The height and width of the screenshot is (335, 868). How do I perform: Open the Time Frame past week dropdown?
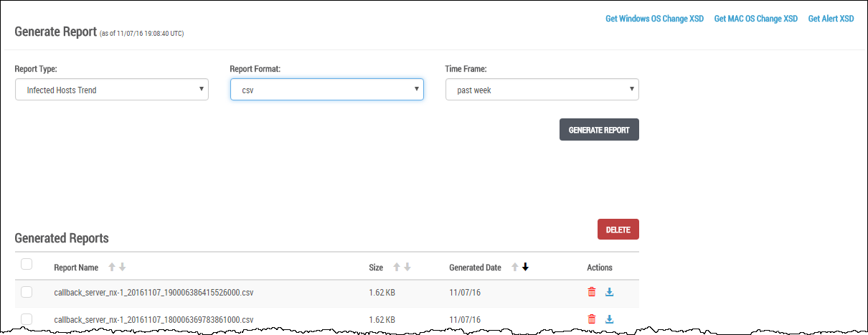[x=542, y=90]
